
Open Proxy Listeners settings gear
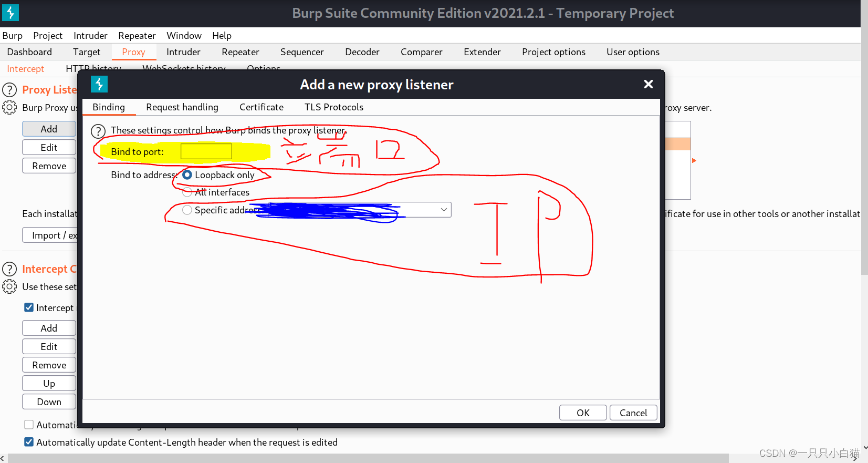point(9,107)
